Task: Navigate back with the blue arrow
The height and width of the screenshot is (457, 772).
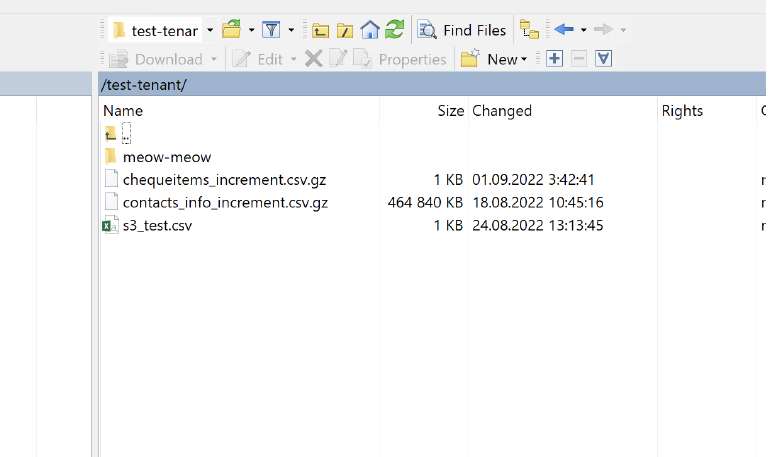Action: click(x=563, y=30)
